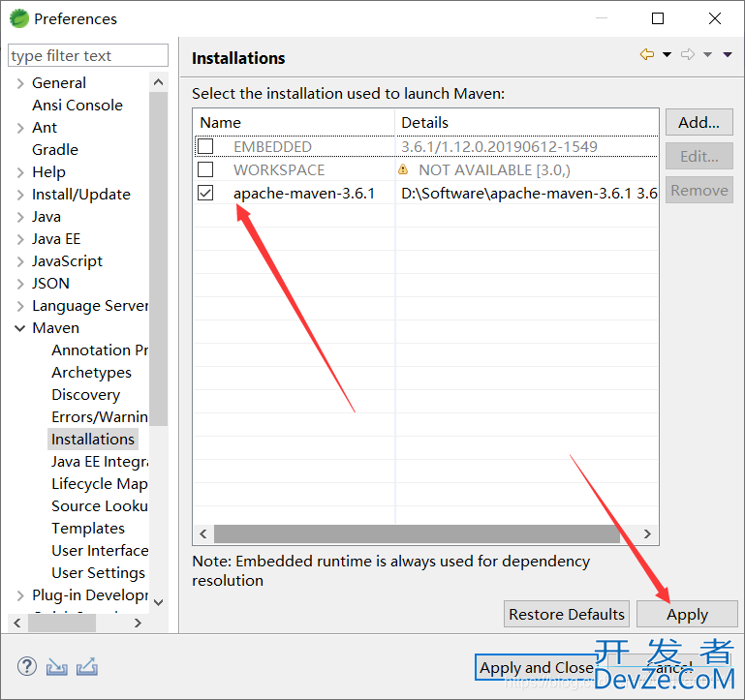Open Maven Java EE Integration page

(100, 462)
